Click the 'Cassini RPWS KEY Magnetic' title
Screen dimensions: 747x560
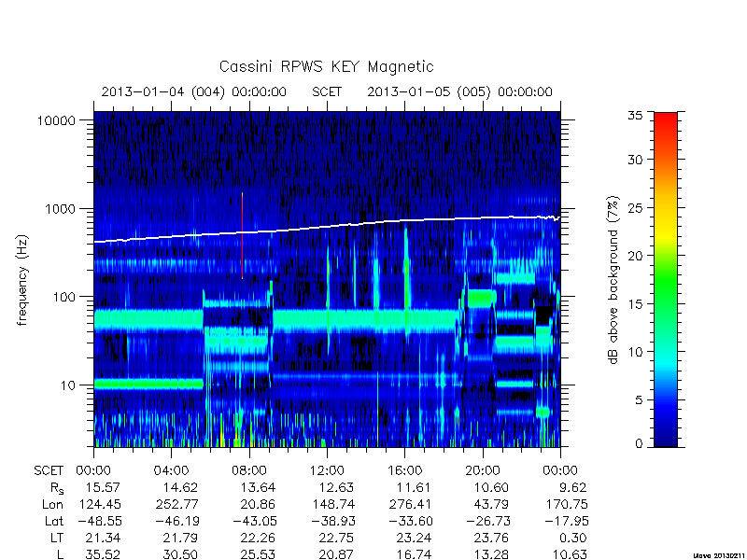(326, 66)
